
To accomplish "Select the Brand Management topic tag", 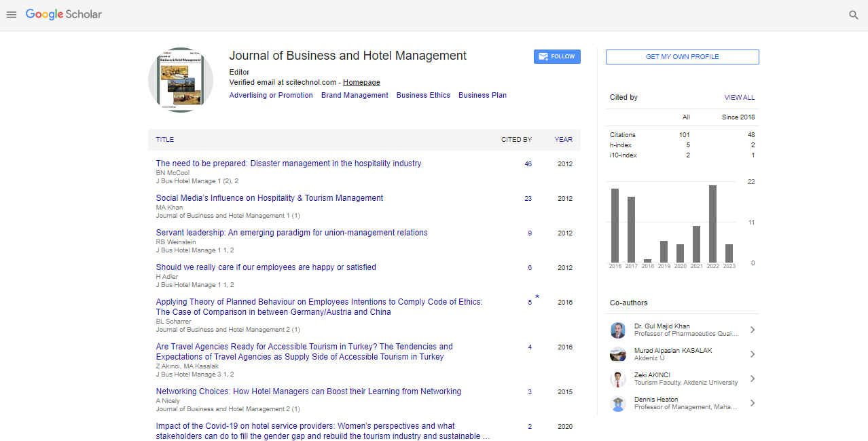I will [355, 96].
